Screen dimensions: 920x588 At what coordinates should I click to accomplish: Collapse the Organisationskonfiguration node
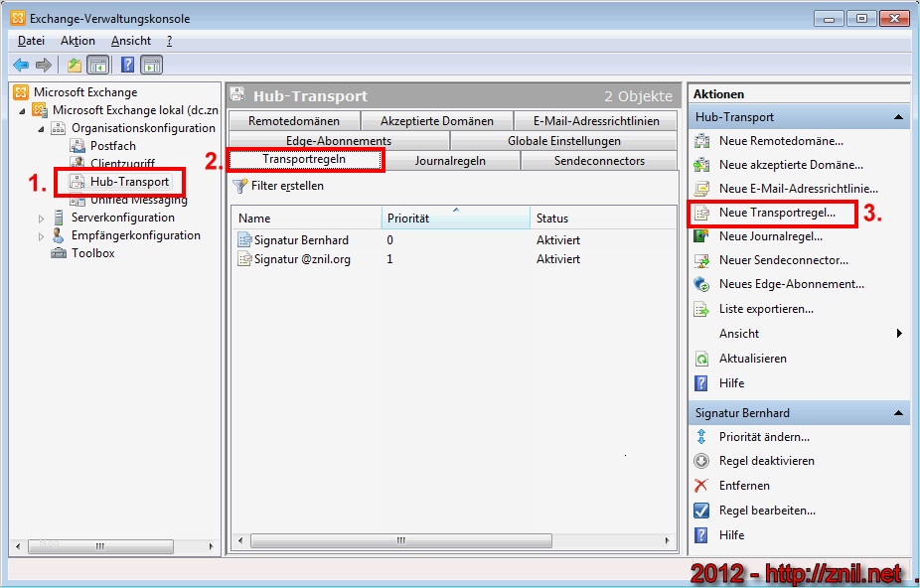point(41,128)
